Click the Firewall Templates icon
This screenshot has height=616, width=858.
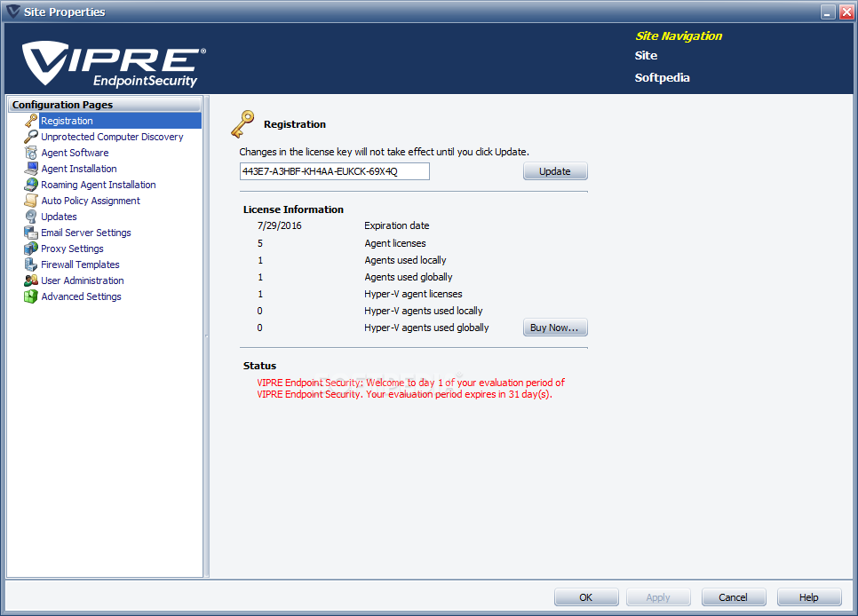31,265
